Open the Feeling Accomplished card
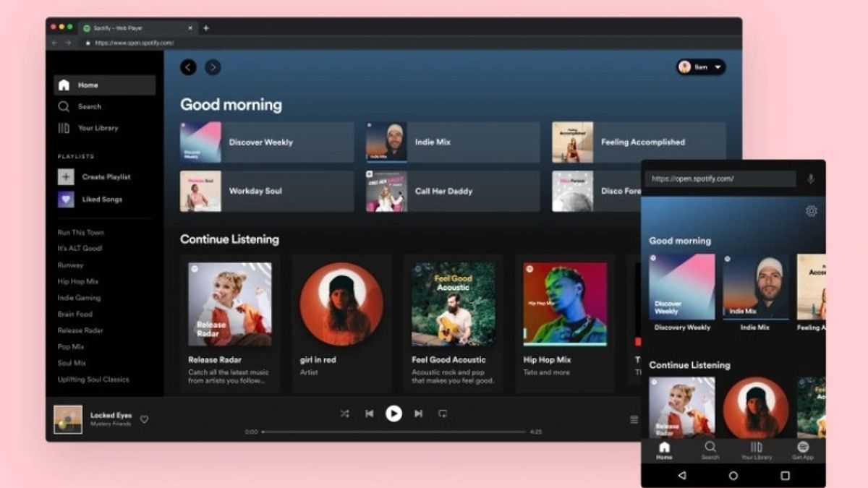 pos(639,142)
